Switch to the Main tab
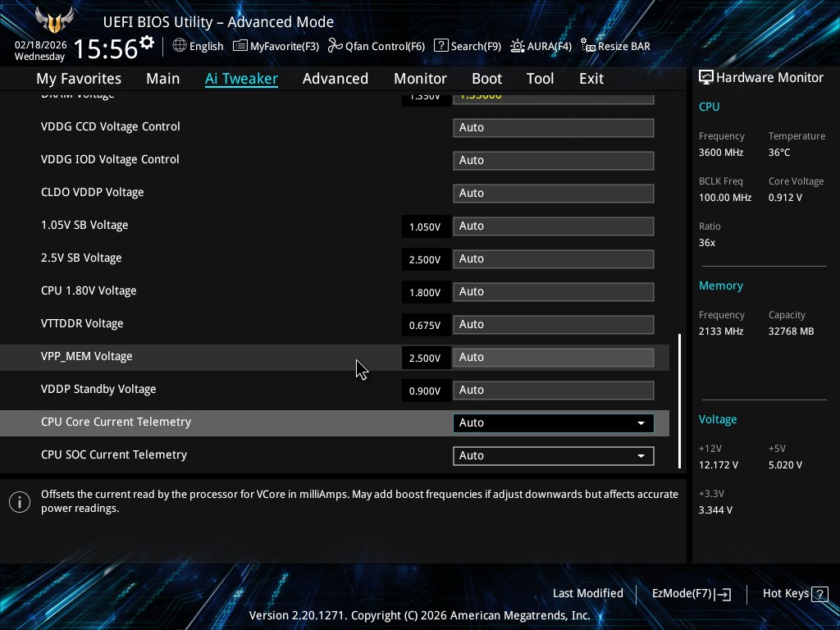The height and width of the screenshot is (630, 840). [163, 79]
